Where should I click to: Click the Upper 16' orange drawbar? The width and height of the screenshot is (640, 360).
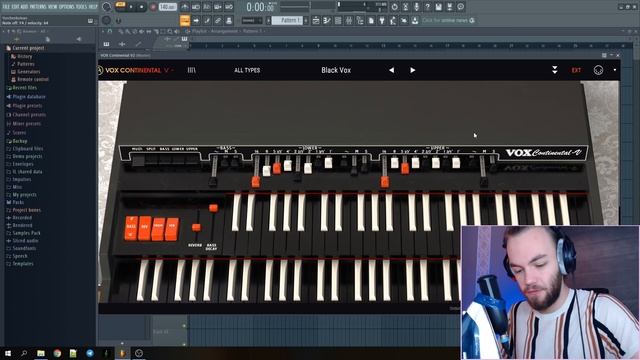[384, 182]
